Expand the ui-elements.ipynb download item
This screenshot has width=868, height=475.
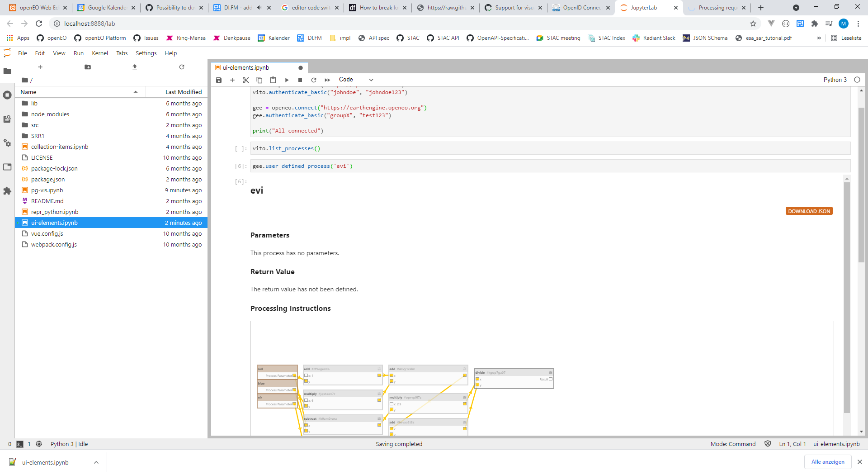tap(96, 462)
